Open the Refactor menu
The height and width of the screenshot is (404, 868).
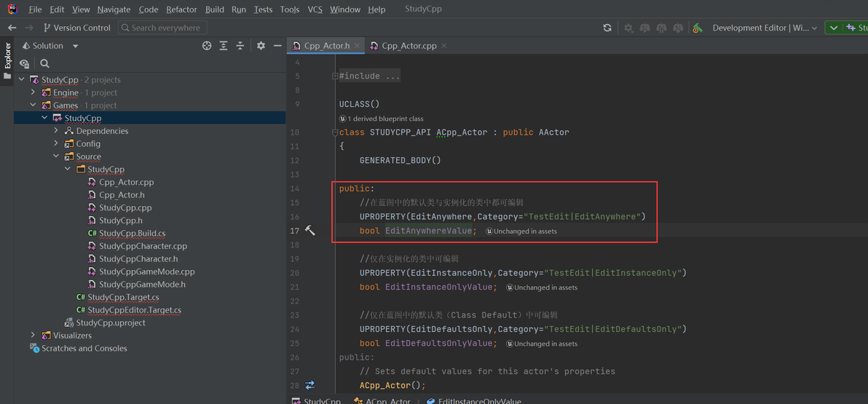[x=181, y=9]
